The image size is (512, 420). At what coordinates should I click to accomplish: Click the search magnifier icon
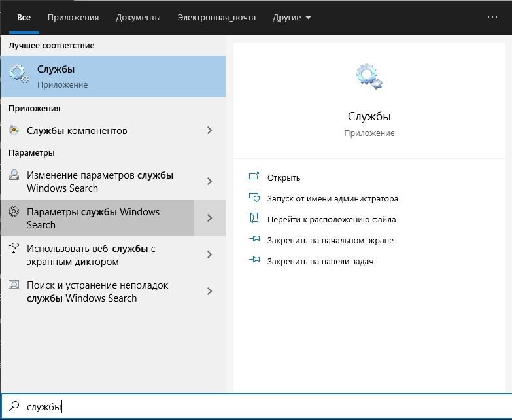click(14, 406)
